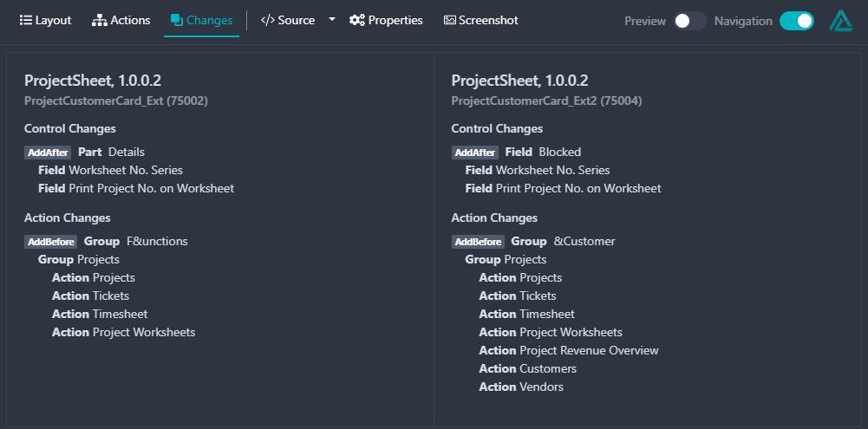
Task: Click Action Changes heading in 75002 panel
Action: 68,218
